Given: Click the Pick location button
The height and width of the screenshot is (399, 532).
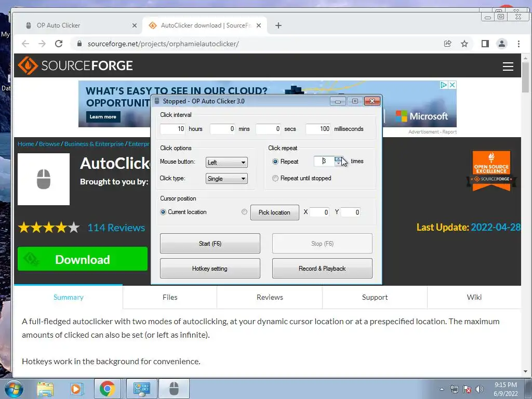Looking at the screenshot, I should (x=274, y=212).
